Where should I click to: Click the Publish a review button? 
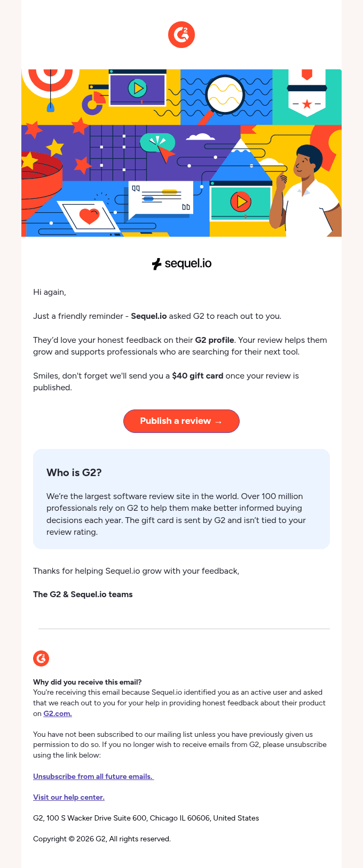click(x=181, y=421)
